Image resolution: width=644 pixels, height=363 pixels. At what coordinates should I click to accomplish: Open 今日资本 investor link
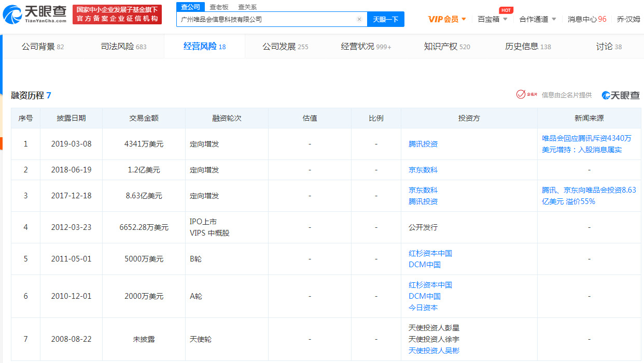(x=423, y=308)
